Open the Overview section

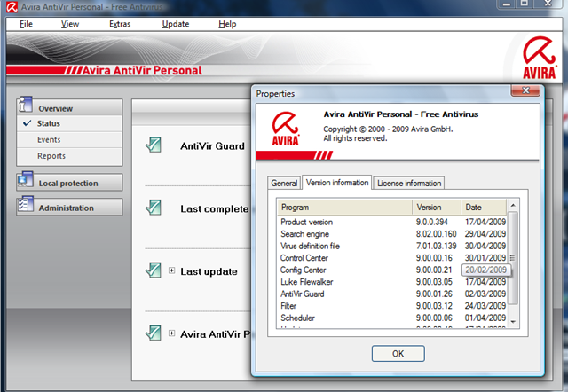(x=69, y=107)
